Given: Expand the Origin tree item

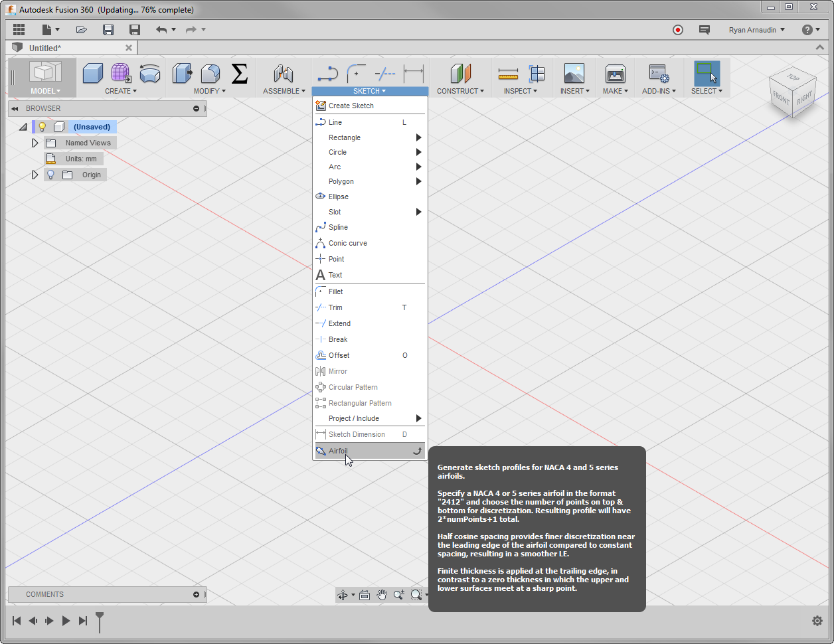Looking at the screenshot, I should pos(35,175).
